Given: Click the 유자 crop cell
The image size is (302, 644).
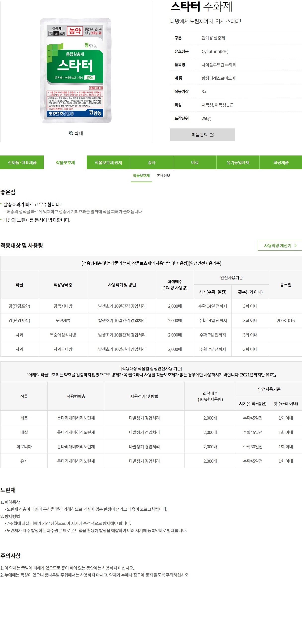Looking at the screenshot, I should [24, 461].
